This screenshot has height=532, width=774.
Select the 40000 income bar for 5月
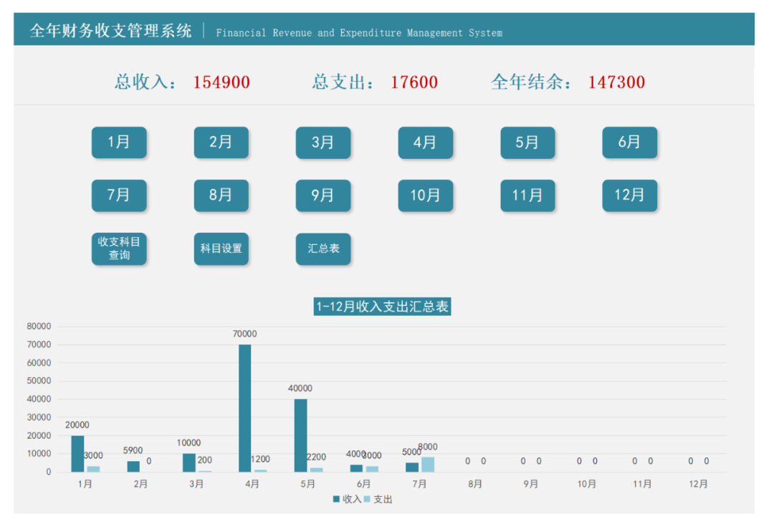click(300, 435)
